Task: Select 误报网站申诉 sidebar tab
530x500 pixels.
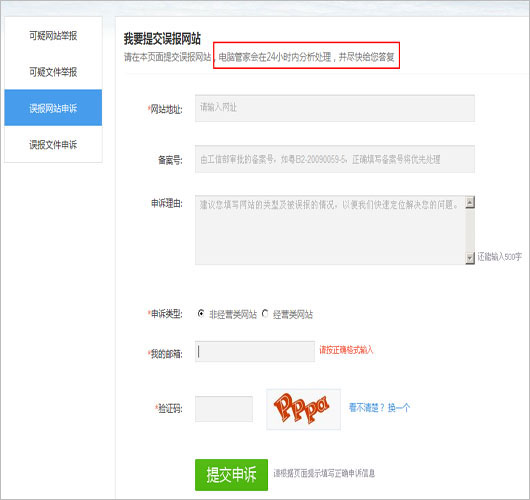Action: click(53, 108)
